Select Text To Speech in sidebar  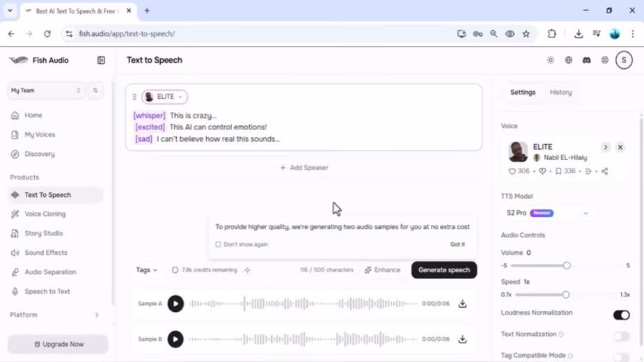(x=54, y=195)
